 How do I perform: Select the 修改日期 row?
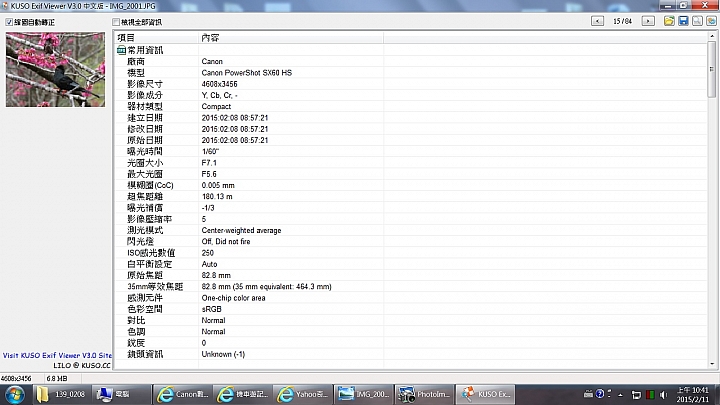[x=411, y=129]
